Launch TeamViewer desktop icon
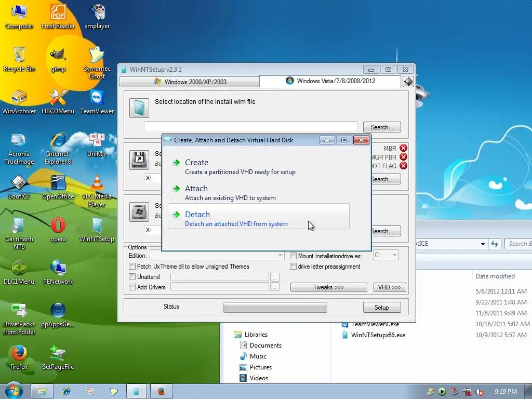Viewport: 532px width, 399px height. pyautogui.click(x=97, y=102)
